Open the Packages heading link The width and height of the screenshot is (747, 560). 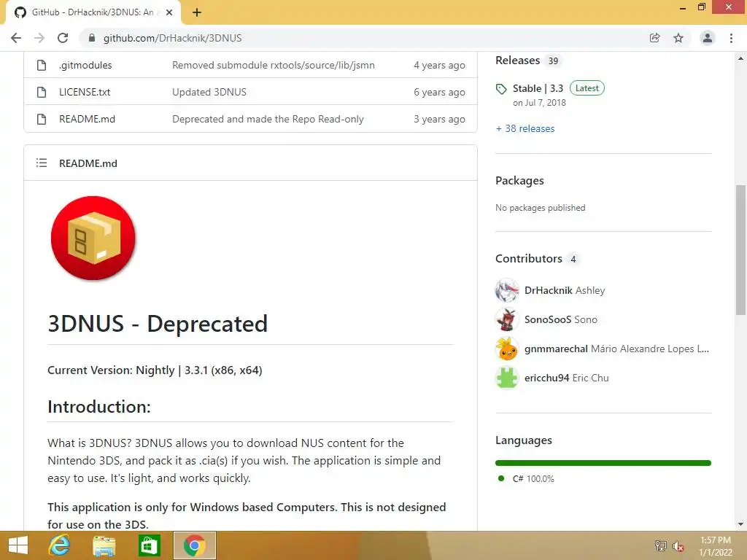(519, 181)
